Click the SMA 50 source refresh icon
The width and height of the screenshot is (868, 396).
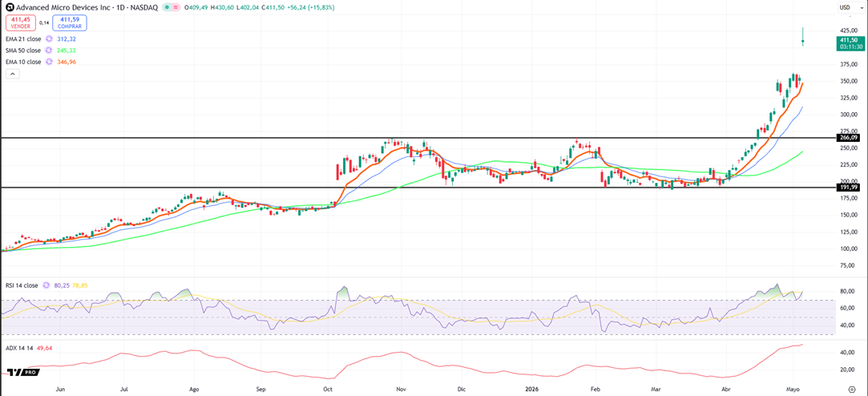(49, 51)
